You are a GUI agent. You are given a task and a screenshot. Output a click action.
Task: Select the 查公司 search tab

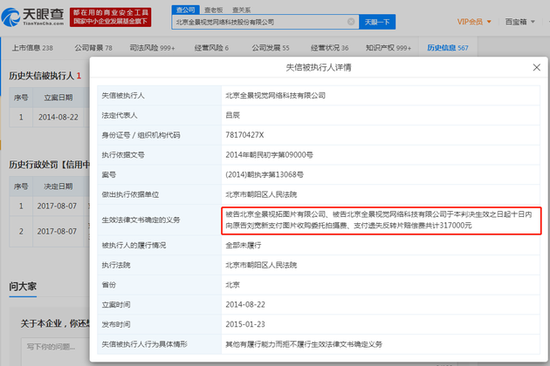[186, 9]
